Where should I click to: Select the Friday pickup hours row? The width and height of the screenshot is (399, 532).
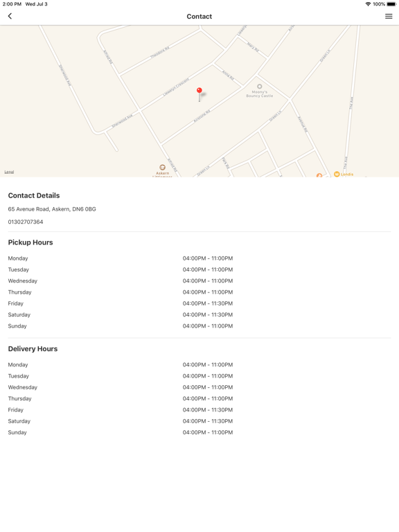pos(199,303)
